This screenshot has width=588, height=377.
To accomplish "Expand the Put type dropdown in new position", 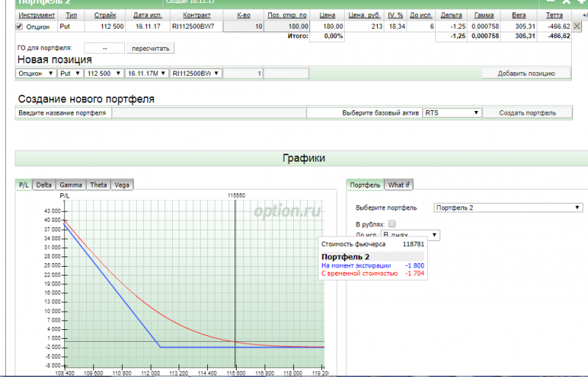I will [x=71, y=73].
